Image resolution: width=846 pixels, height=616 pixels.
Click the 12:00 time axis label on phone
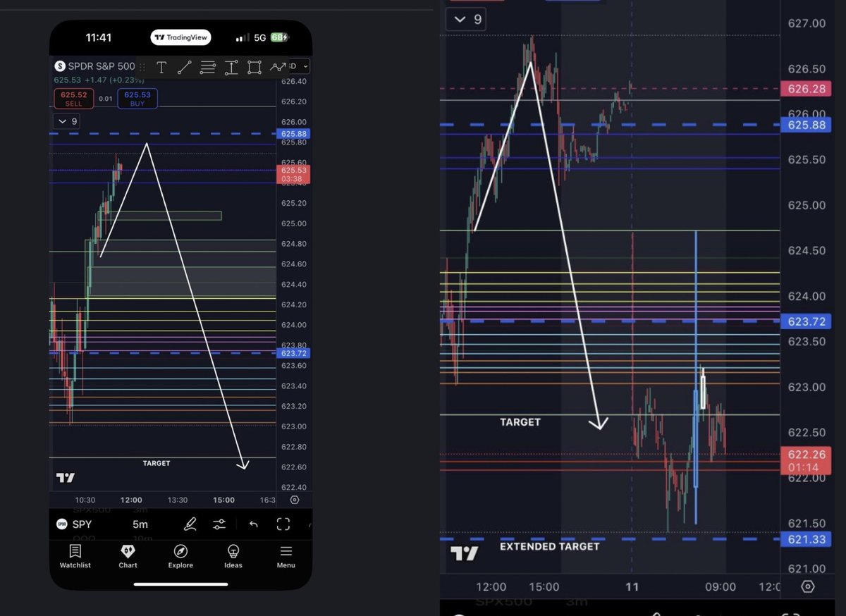(131, 500)
